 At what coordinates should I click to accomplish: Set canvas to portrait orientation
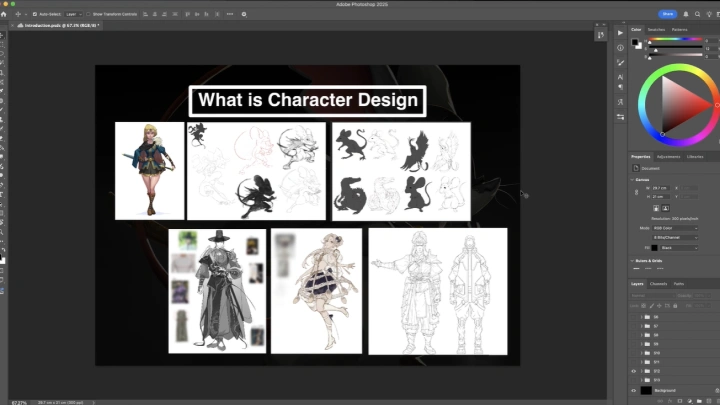pos(656,208)
